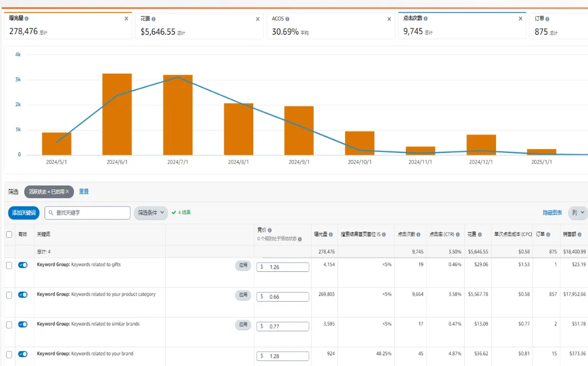Remove the 花费 metric card
588x366 pixels.
tap(258, 19)
